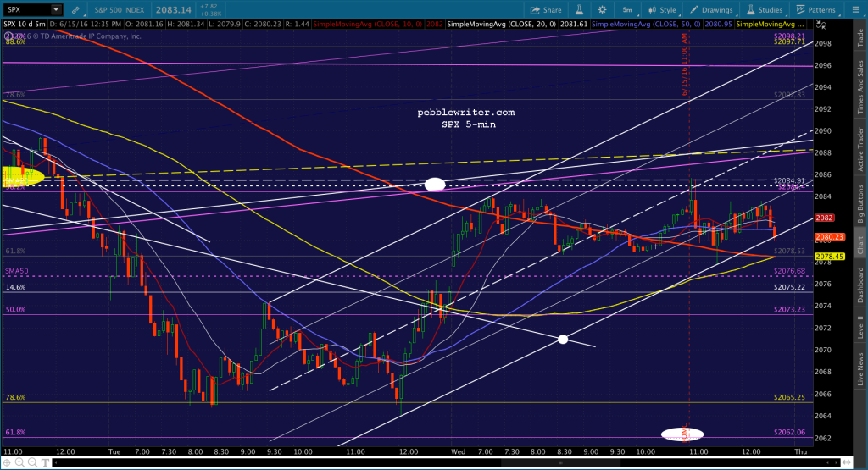Open the Live News side tab
The width and height of the screenshot is (868, 470).
[x=860, y=369]
